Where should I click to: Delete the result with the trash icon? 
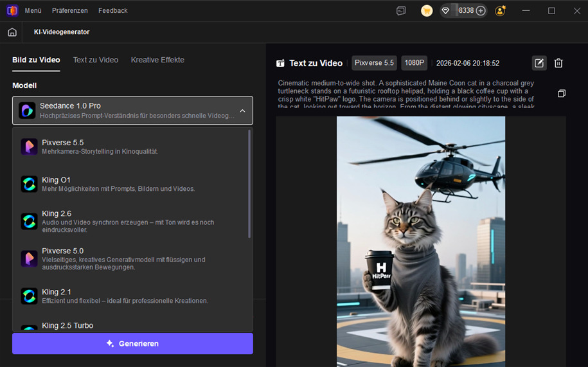pos(558,63)
